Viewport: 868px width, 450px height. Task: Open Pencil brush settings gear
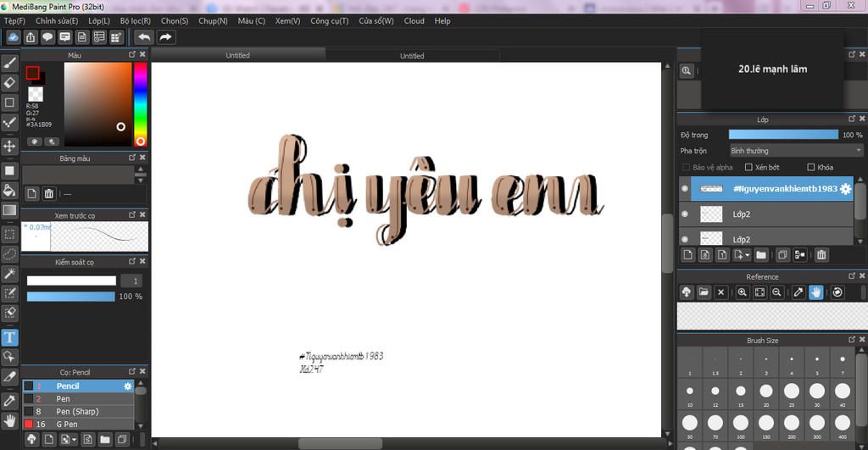click(x=128, y=386)
